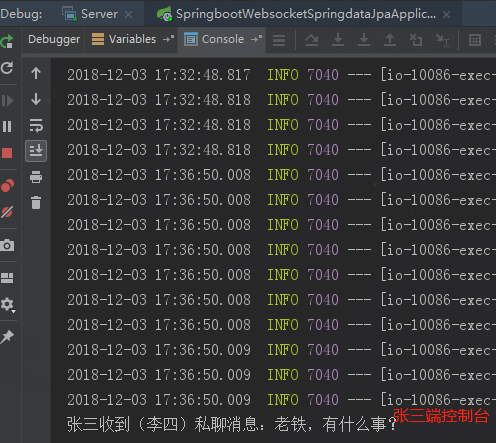Pin the debug tab

pyautogui.click(x=7, y=337)
